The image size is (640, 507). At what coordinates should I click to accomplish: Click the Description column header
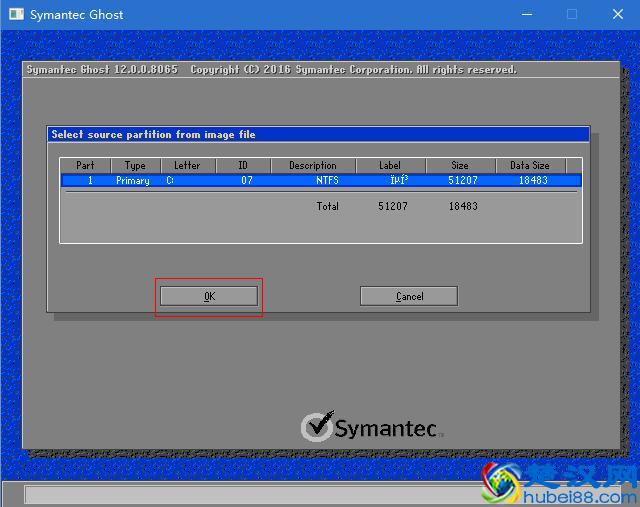click(x=313, y=165)
